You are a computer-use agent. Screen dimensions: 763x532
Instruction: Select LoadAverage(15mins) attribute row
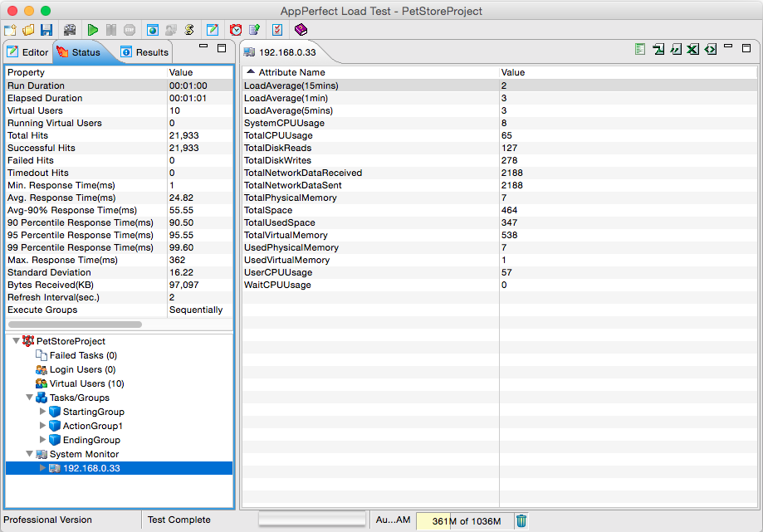click(x=500, y=85)
